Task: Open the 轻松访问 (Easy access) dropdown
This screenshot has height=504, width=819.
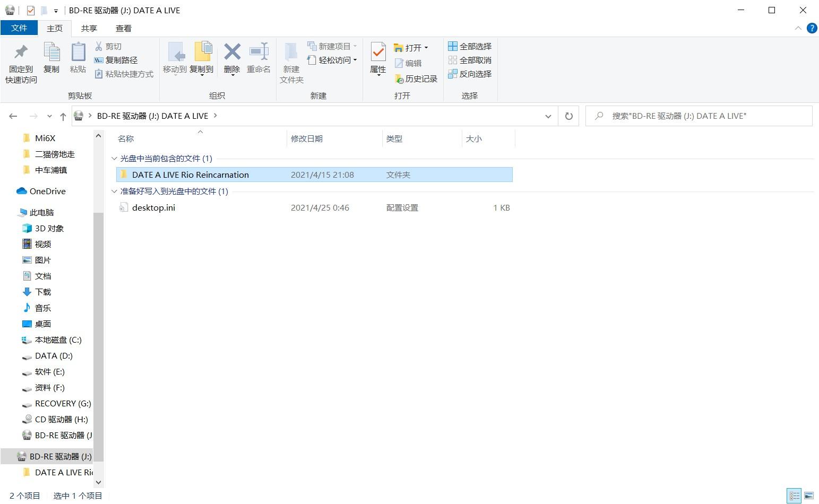Action: pyautogui.click(x=332, y=60)
